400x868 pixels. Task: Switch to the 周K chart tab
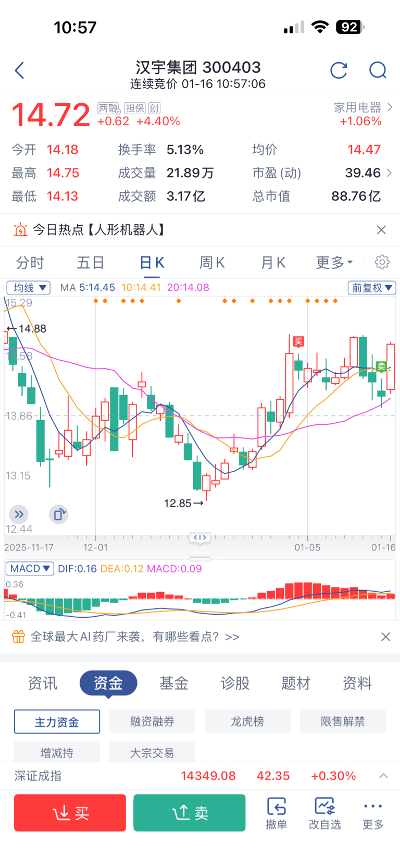pyautogui.click(x=212, y=262)
